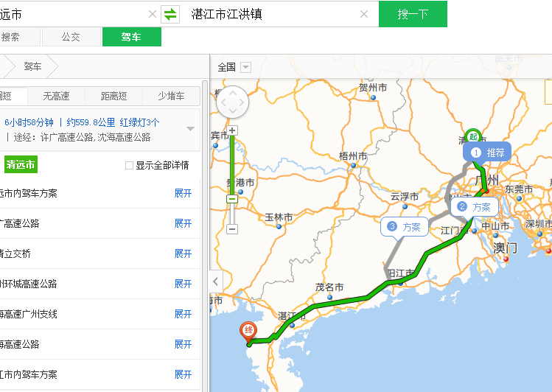Image resolution: width=552 pixels, height=392 pixels.
Task: Select the 无高速 route option tab
Action: point(56,96)
